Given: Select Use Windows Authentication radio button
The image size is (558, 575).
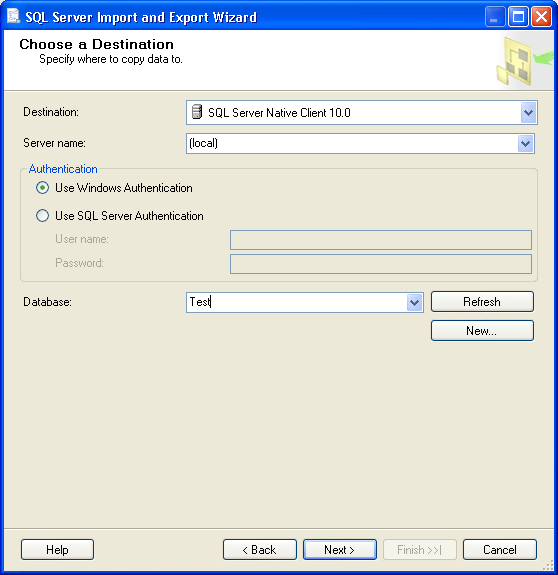Looking at the screenshot, I should [43, 188].
